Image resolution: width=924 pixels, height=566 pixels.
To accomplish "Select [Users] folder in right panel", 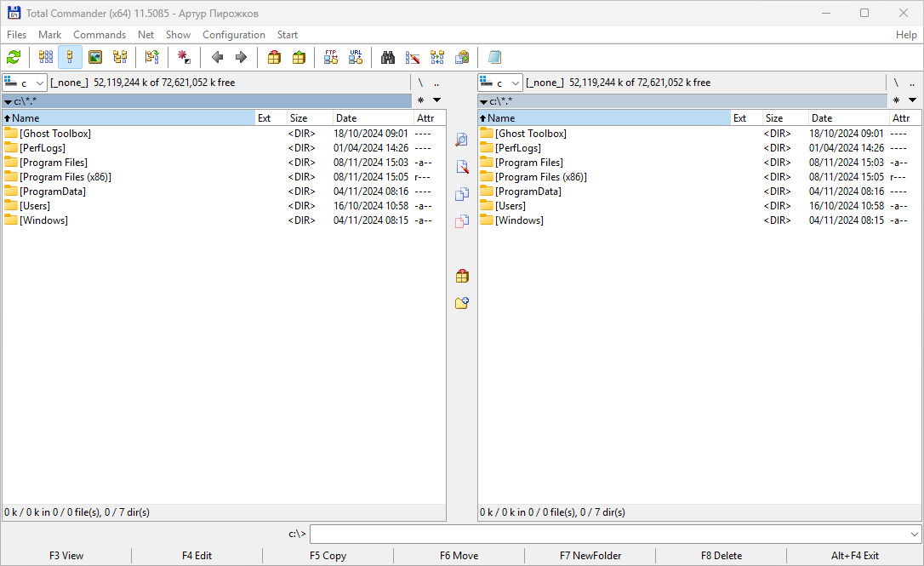I will 510,206.
